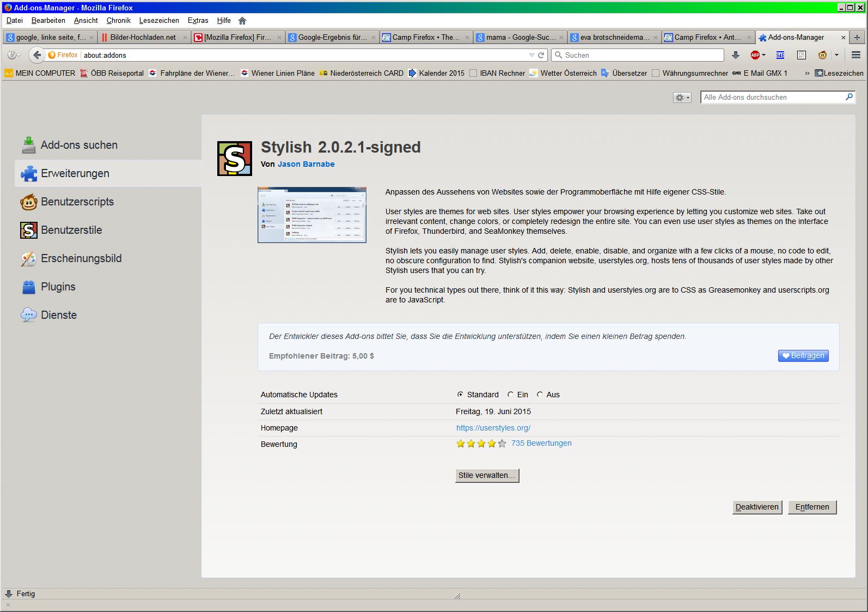Open author link Jason Barnabe
This screenshot has width=868, height=612.
pyautogui.click(x=306, y=164)
